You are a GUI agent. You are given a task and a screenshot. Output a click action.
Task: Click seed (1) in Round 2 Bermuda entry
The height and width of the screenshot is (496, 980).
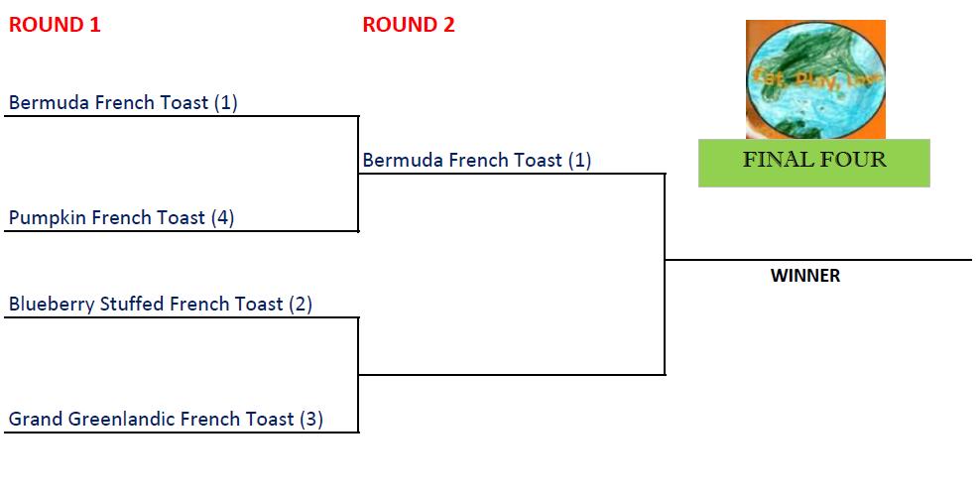pos(579,160)
